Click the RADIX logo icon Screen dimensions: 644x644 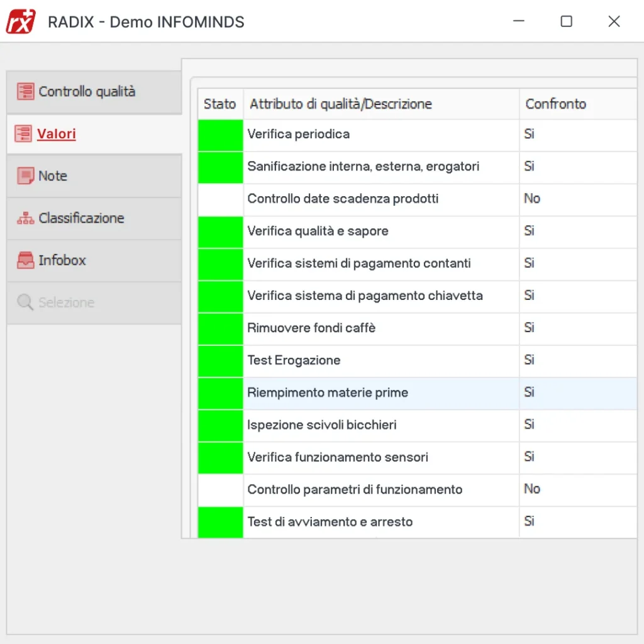point(19,21)
